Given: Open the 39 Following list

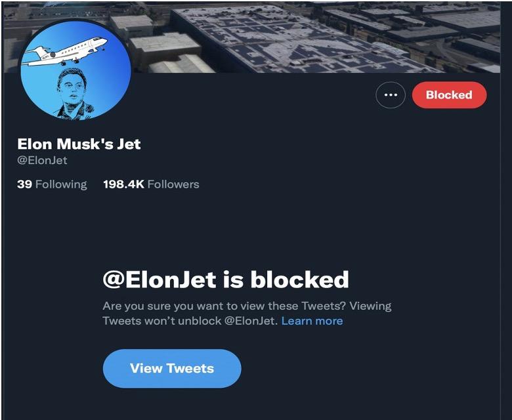Looking at the screenshot, I should coord(52,184).
